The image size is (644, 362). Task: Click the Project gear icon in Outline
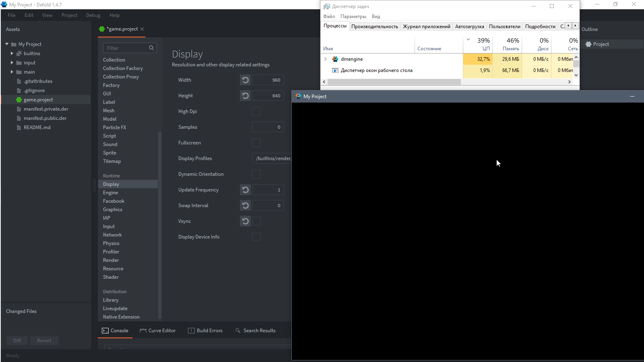point(588,44)
